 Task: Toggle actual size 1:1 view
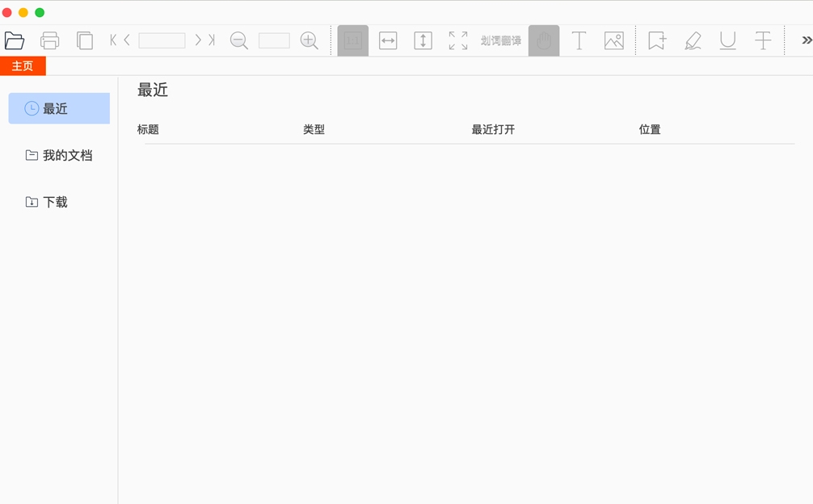(352, 40)
